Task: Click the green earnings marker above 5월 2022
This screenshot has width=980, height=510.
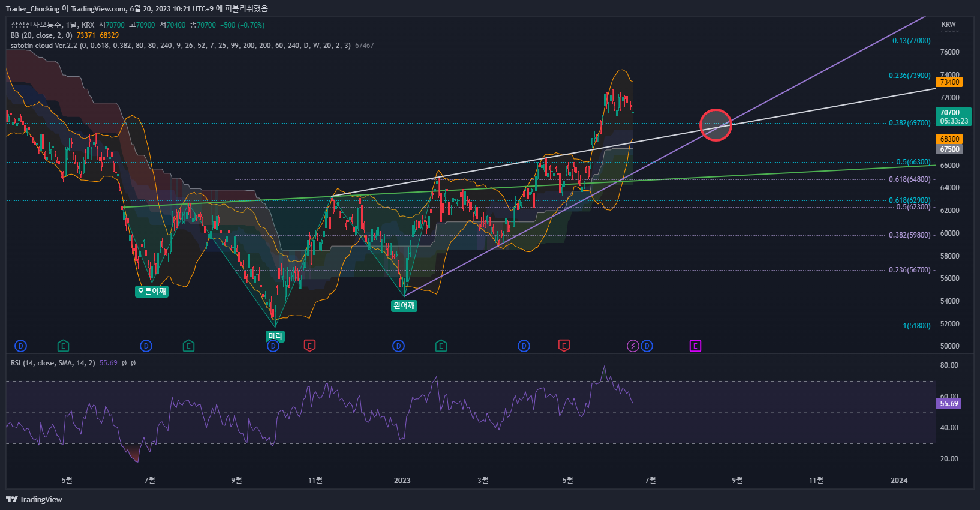Action: 63,346
